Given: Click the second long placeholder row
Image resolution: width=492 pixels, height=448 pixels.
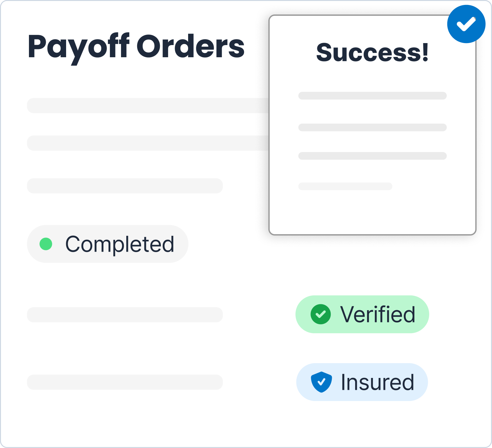Looking at the screenshot, I should (148, 143).
